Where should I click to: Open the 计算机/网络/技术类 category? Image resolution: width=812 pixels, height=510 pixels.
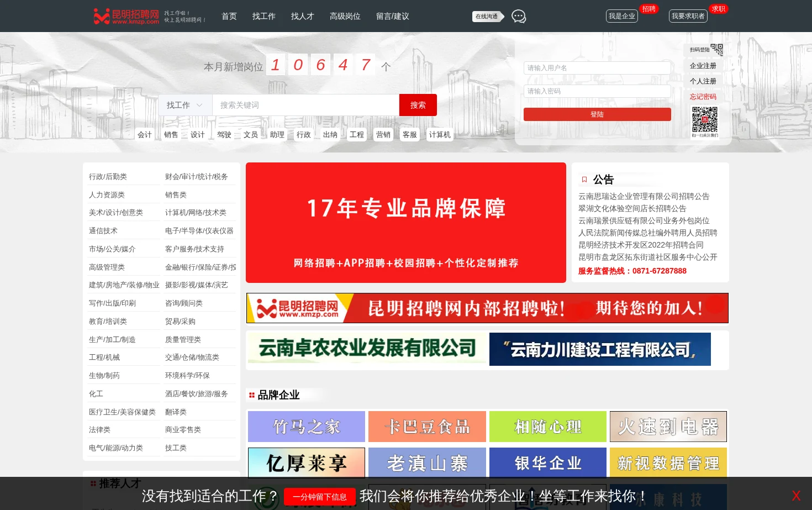tap(196, 212)
